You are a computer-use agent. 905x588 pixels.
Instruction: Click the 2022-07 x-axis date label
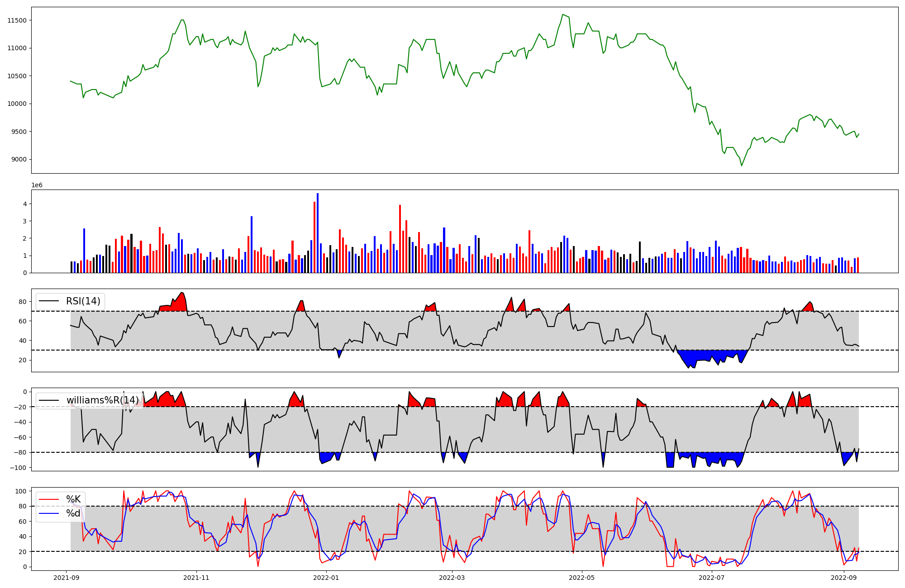pyautogui.click(x=712, y=578)
